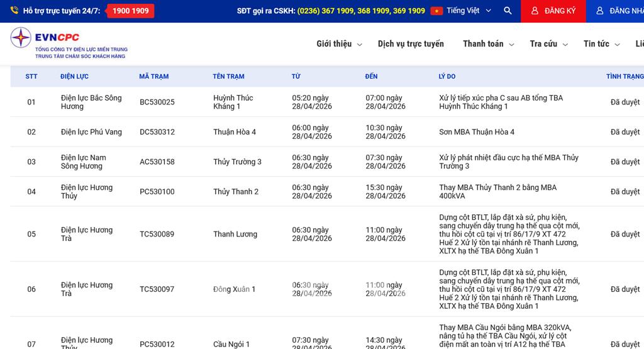This screenshot has height=349, width=644.
Task: Expand the Thanh toán menu
Action: (x=488, y=44)
